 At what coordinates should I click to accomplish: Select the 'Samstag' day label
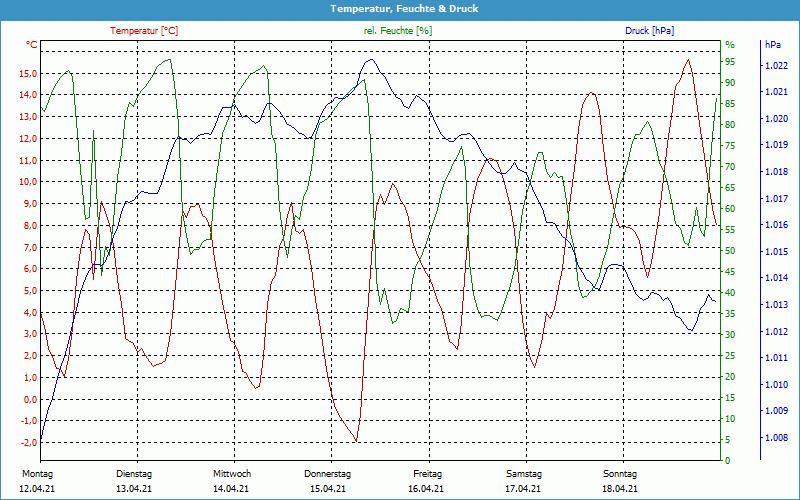pos(524,474)
